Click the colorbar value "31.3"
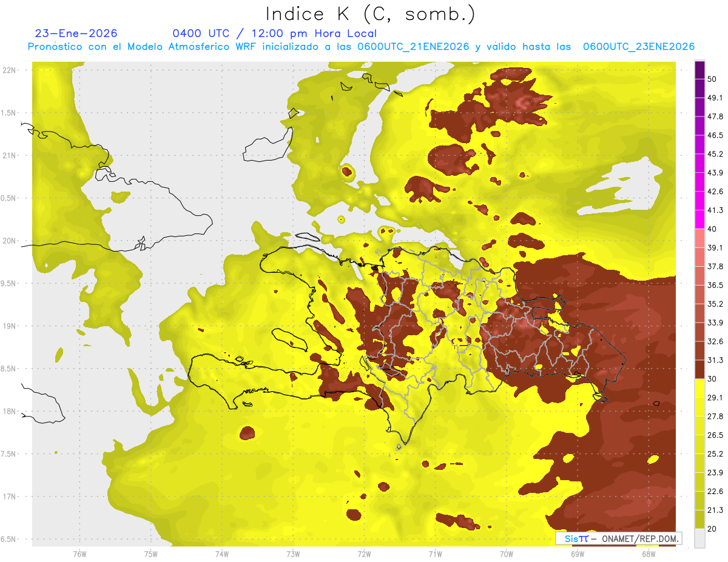 [x=715, y=360]
